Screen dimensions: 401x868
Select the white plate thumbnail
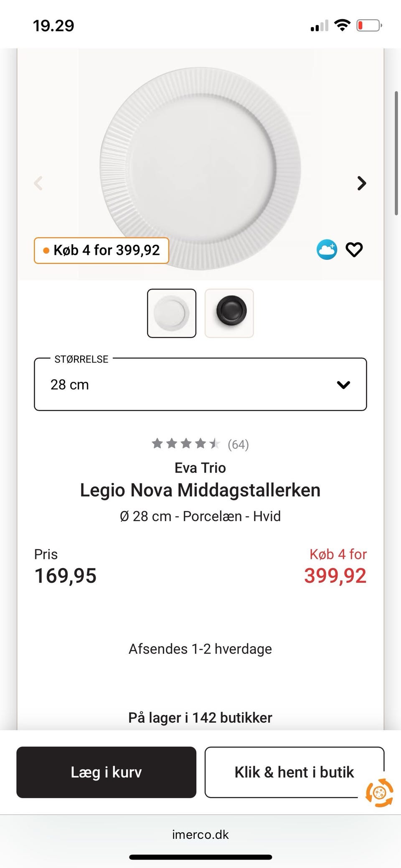coord(172,313)
